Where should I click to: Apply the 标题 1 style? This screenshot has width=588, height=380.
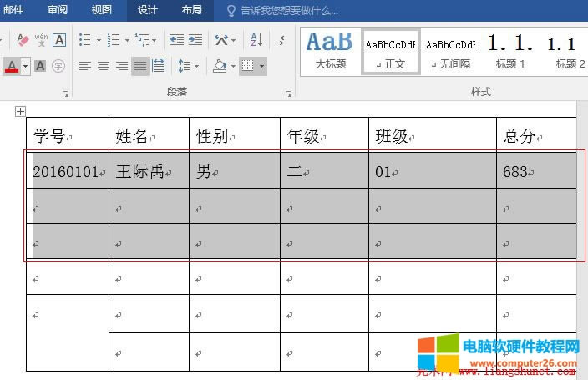pos(510,52)
